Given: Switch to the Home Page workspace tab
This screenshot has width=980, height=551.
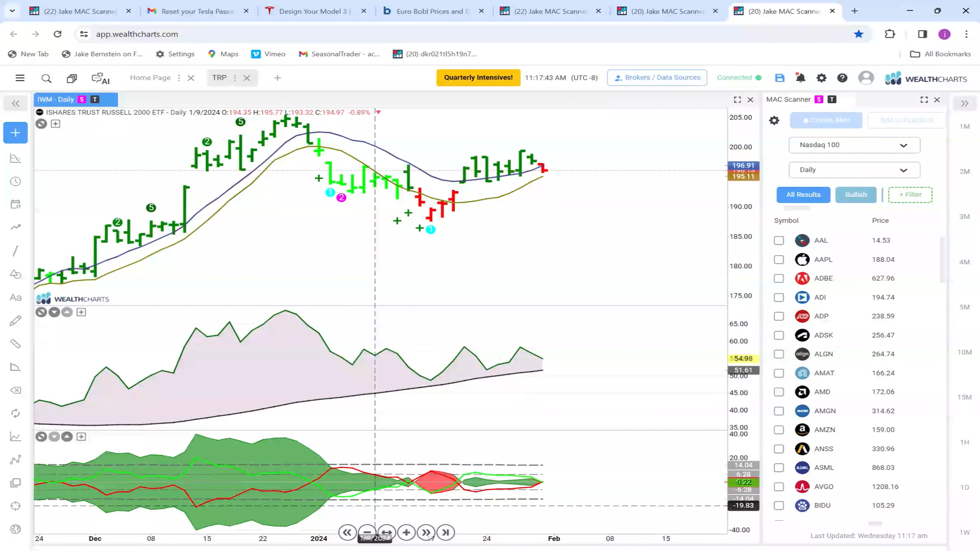Looking at the screenshot, I should (150, 78).
